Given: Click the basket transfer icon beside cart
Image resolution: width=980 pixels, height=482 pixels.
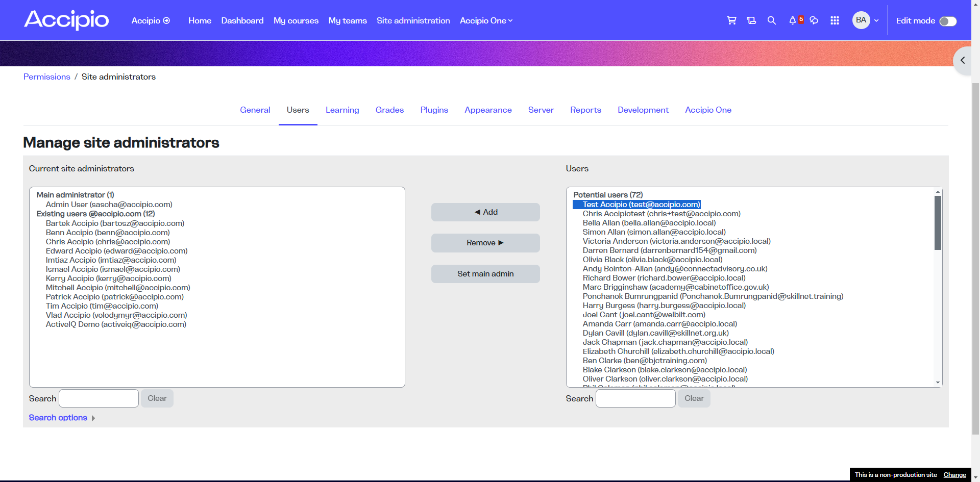Looking at the screenshot, I should click(x=751, y=20).
